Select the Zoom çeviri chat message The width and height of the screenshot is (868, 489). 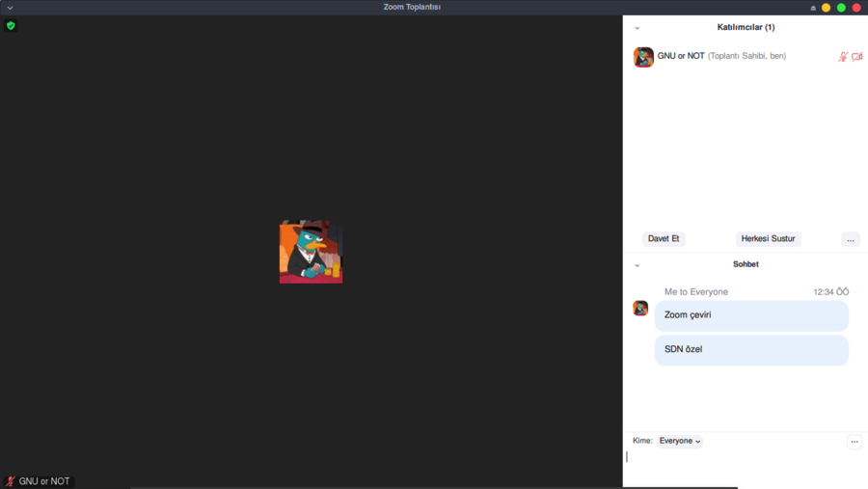(751, 315)
